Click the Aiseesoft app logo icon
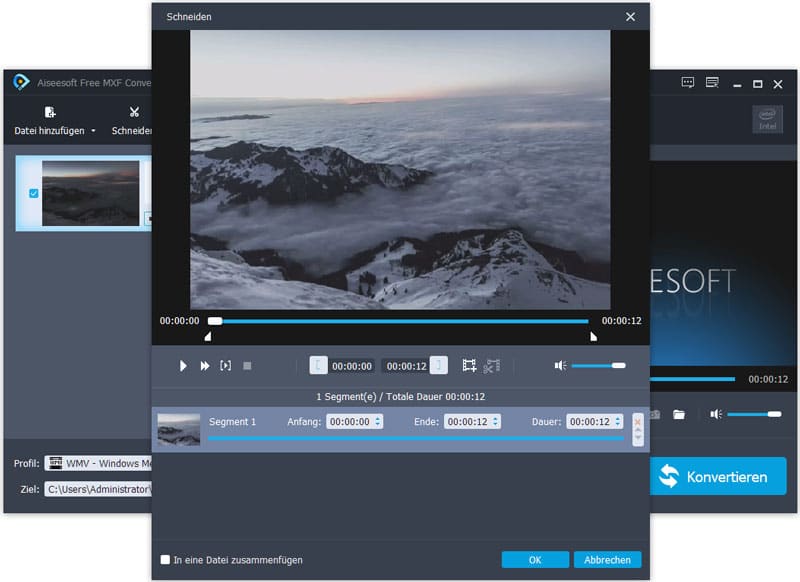The width and height of the screenshot is (800, 582). click(21, 82)
